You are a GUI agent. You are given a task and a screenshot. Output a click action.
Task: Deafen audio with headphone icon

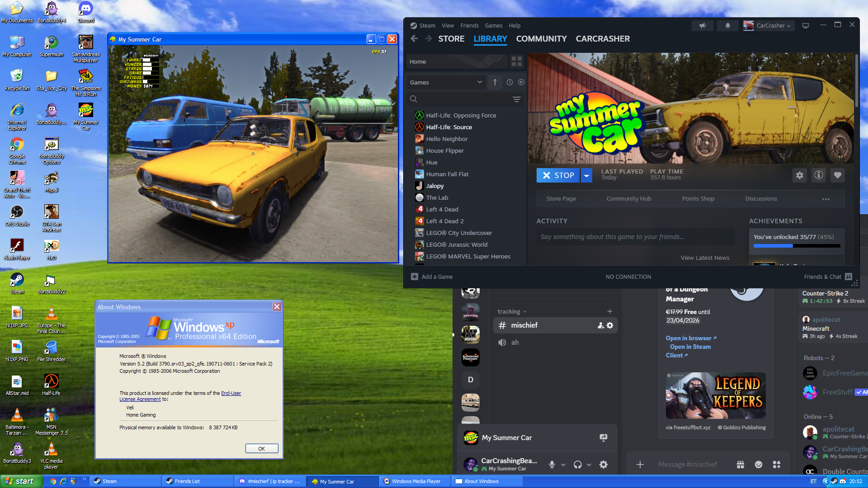(x=577, y=465)
